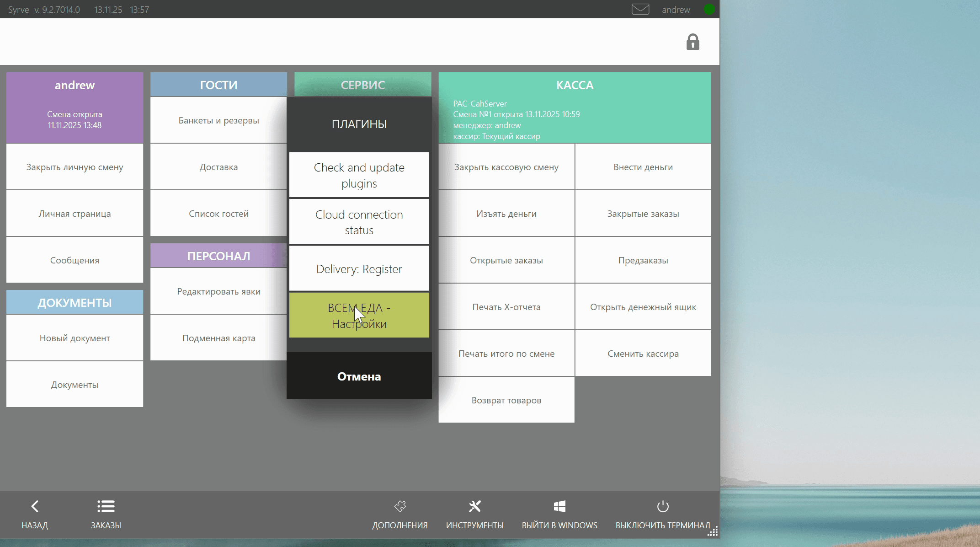The width and height of the screenshot is (980, 547).
Task: Click Внести деньги button
Action: coord(643,167)
